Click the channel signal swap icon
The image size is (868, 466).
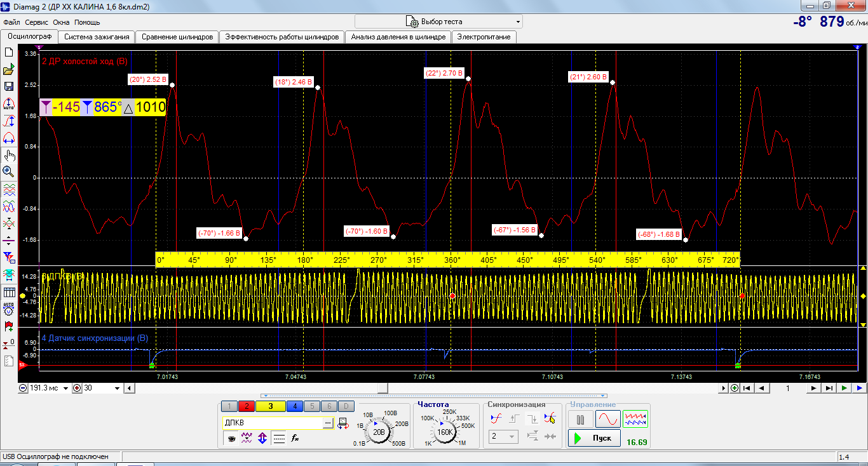343,423
